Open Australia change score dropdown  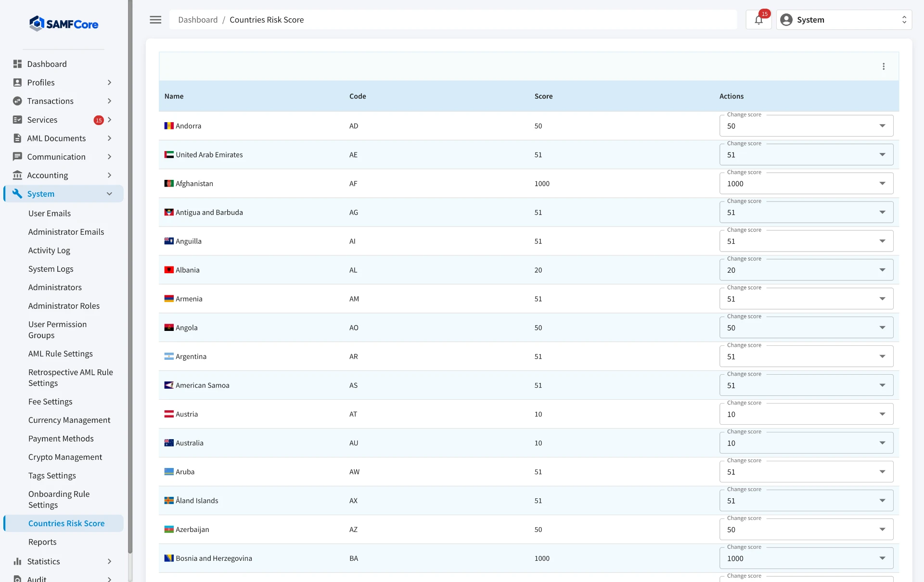coord(806,443)
